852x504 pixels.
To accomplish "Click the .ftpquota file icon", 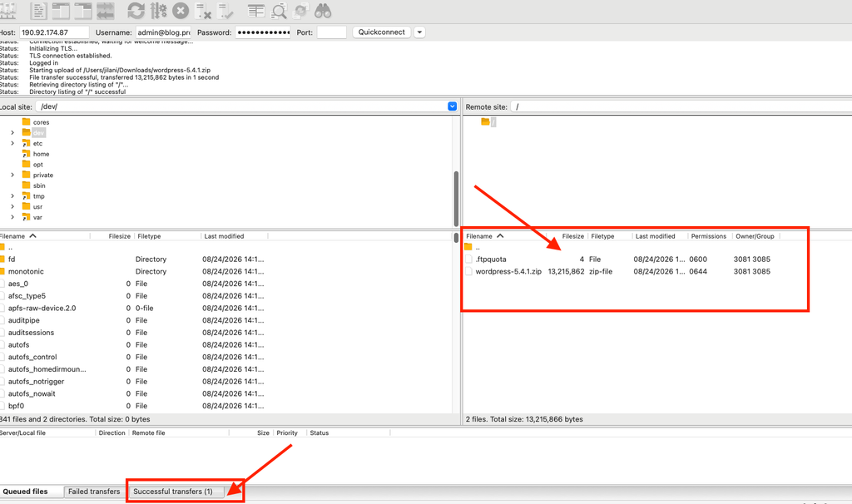I will tap(468, 259).
